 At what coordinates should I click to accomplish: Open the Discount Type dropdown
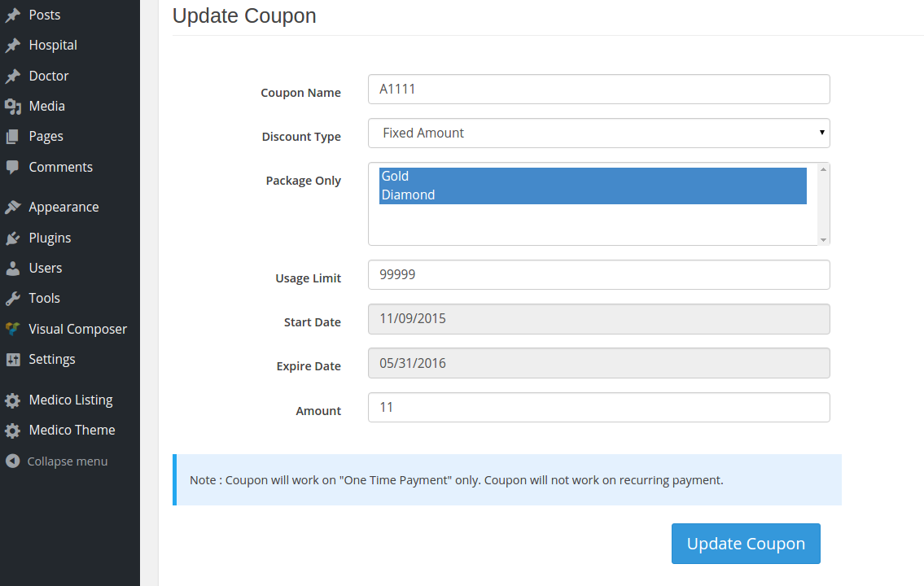598,133
